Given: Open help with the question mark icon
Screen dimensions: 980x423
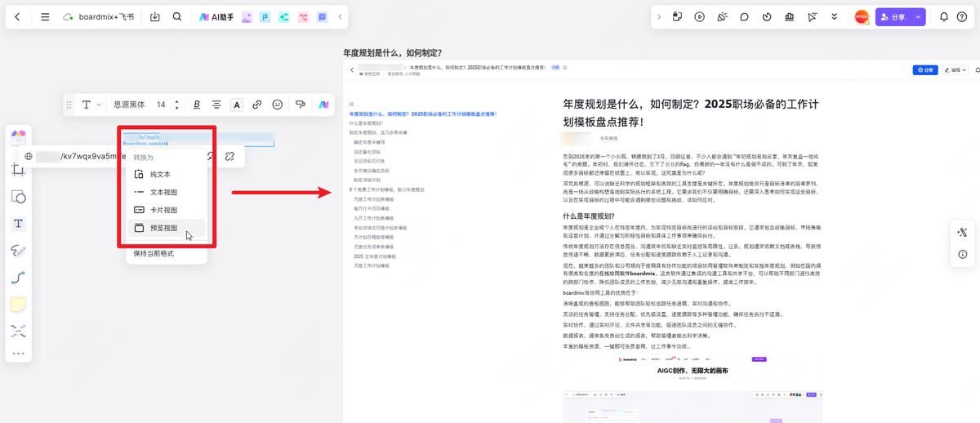Looking at the screenshot, I should [x=963, y=16].
